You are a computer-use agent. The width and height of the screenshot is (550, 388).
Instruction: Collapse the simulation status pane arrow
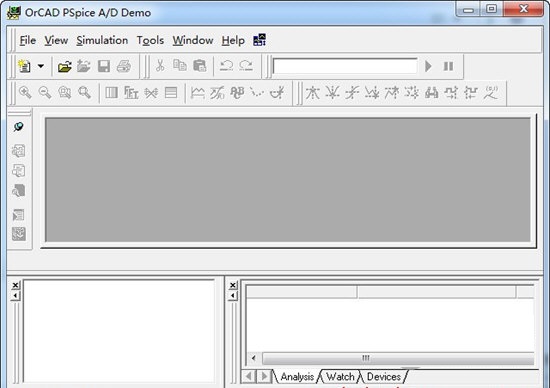(x=233, y=296)
